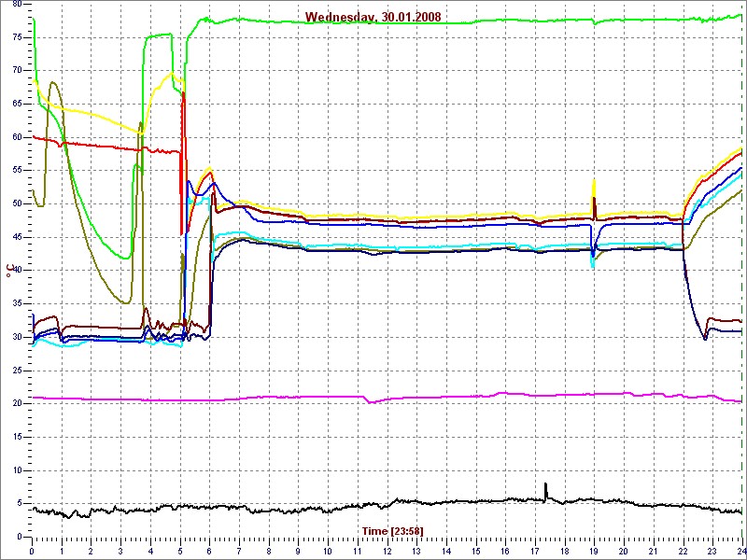Click the 75 label on the temperature axis

tap(16, 36)
